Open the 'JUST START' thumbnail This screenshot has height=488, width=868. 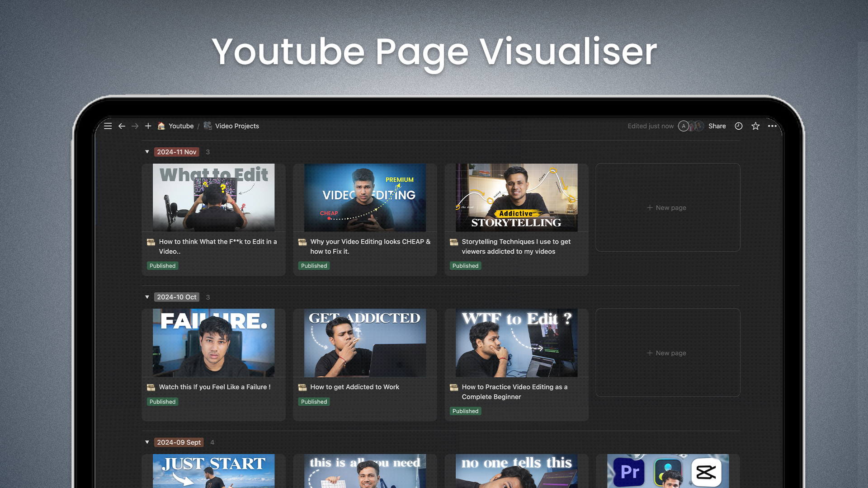coord(213,471)
